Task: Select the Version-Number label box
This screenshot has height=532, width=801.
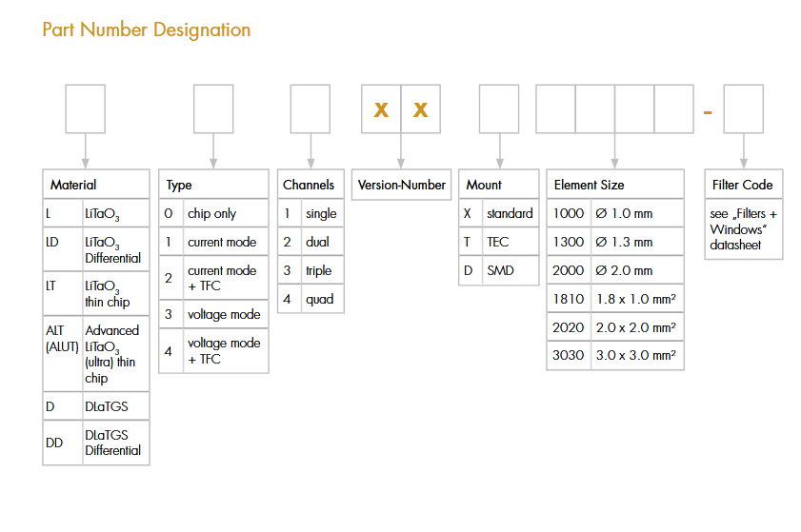Action: click(x=401, y=185)
